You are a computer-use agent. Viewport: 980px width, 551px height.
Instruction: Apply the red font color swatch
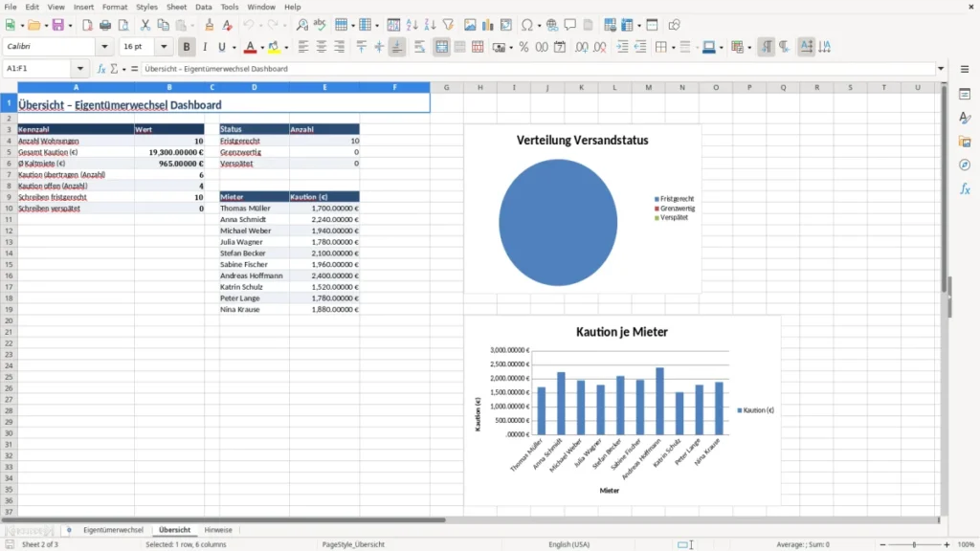tap(250, 47)
